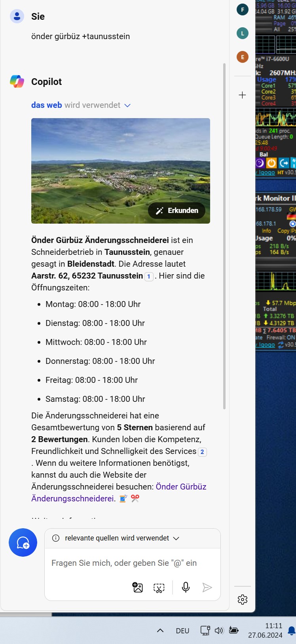Show hidden tray icons

point(160,631)
